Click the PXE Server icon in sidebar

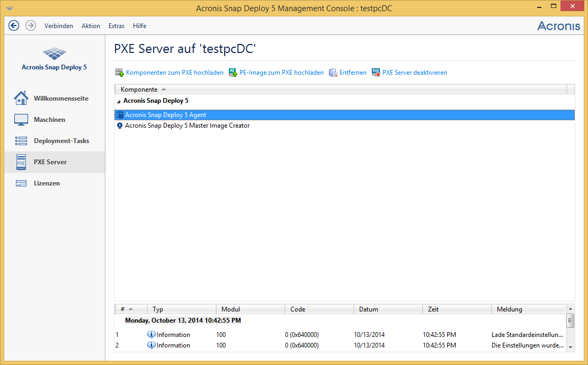(21, 162)
